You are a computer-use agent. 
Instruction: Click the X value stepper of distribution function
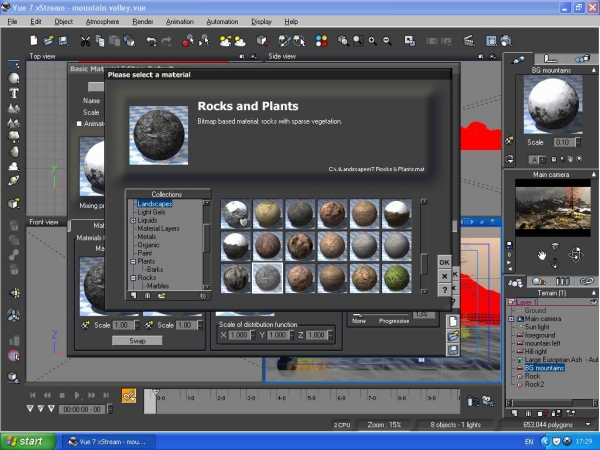click(253, 335)
